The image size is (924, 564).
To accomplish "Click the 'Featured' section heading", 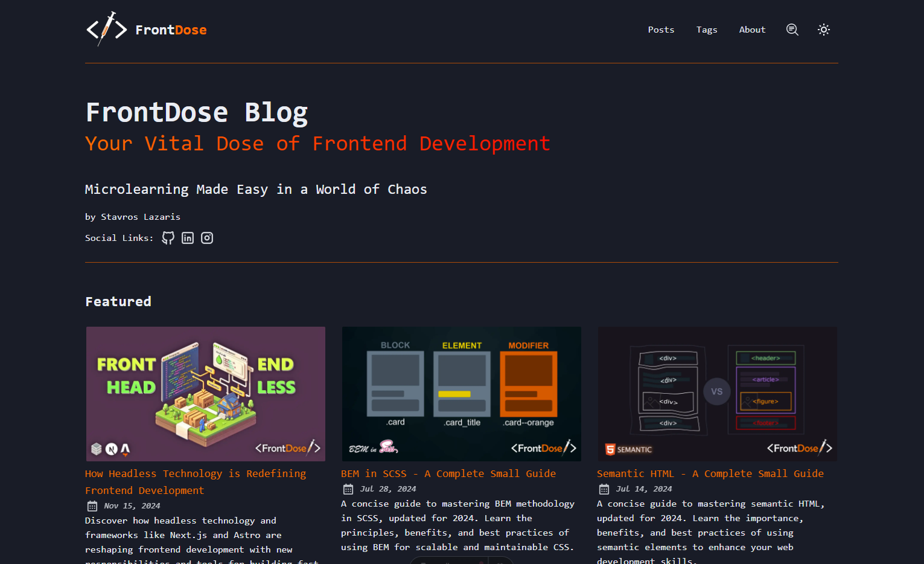I will (x=118, y=301).
